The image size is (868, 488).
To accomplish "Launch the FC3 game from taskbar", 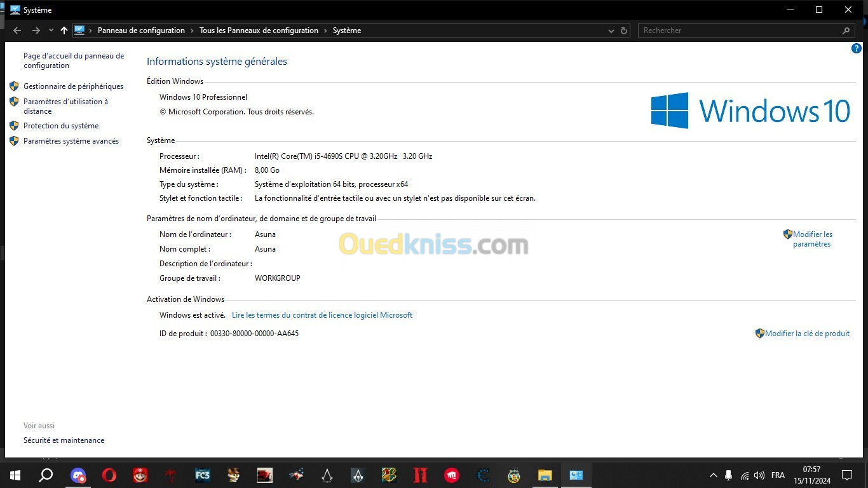I will 203,475.
